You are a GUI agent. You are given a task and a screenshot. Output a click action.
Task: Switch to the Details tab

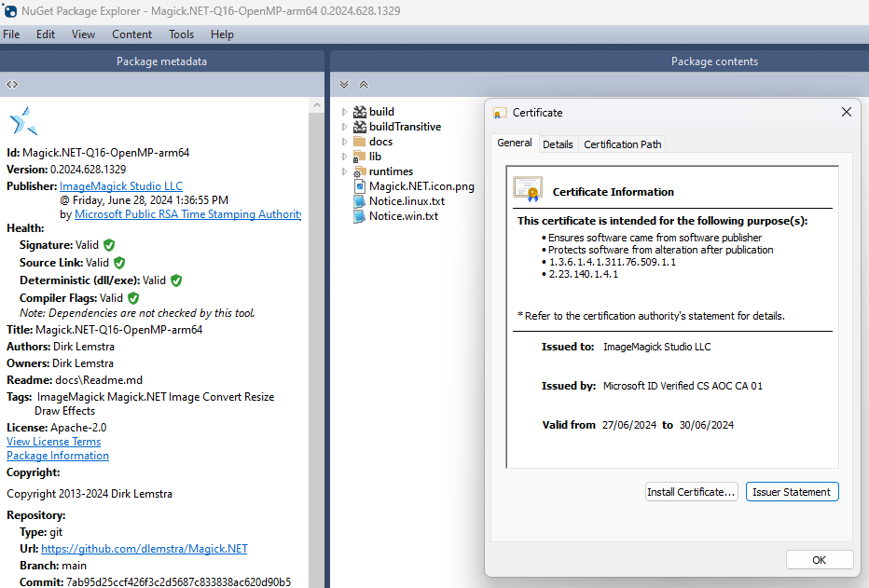(558, 144)
